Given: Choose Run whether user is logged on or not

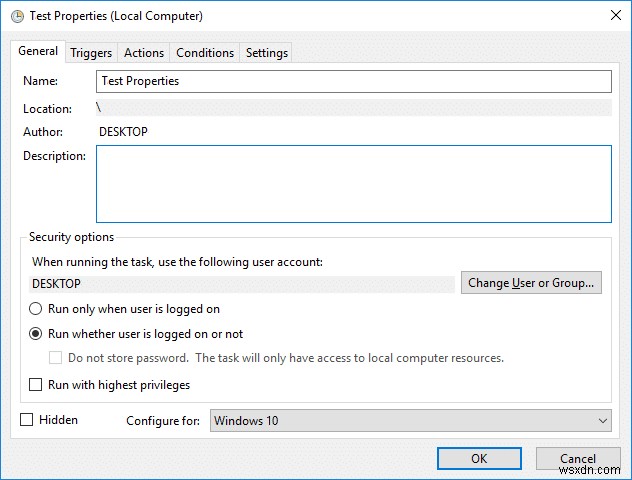Looking at the screenshot, I should click(x=37, y=334).
